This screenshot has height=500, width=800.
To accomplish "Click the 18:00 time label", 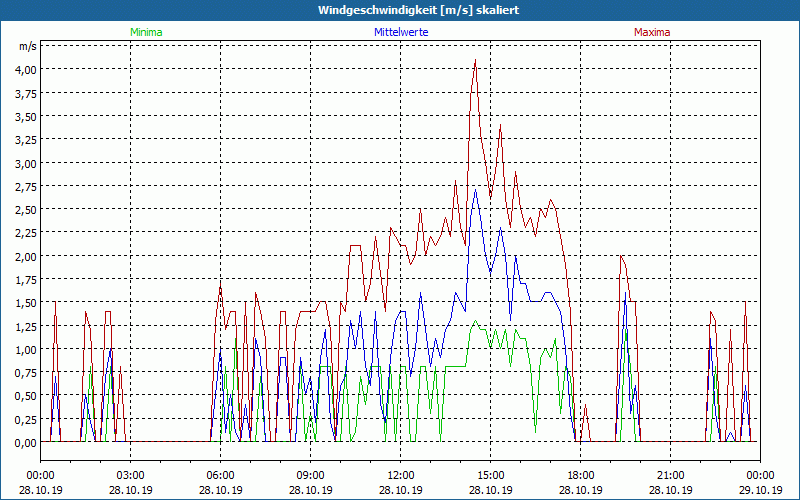I will [581, 476].
